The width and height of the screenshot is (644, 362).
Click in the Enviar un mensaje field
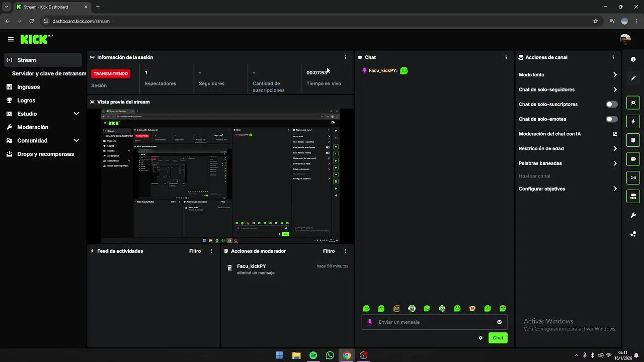tap(434, 322)
